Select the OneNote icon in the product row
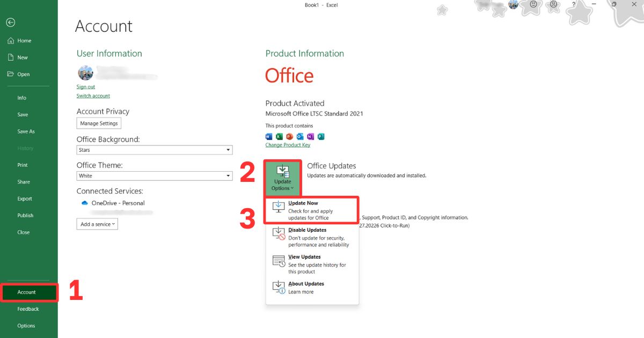644x338 pixels. pos(310,137)
